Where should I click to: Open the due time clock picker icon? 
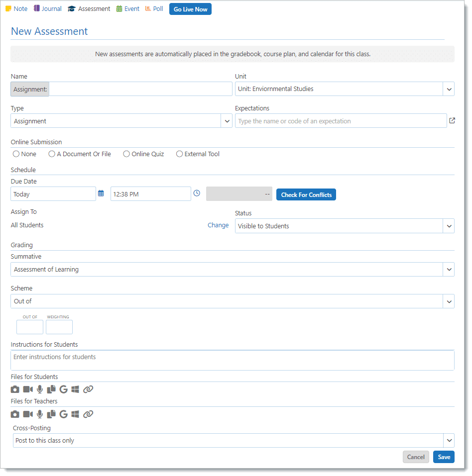[197, 193]
